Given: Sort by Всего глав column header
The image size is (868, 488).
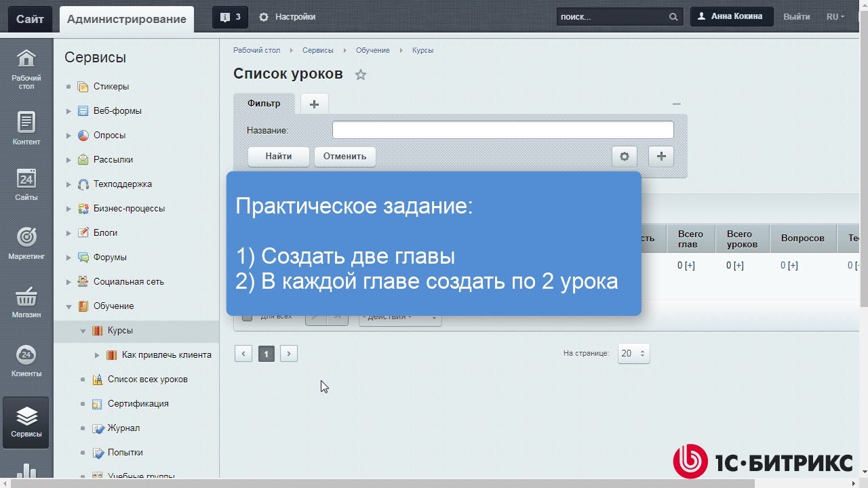Looking at the screenshot, I should click(690, 239).
